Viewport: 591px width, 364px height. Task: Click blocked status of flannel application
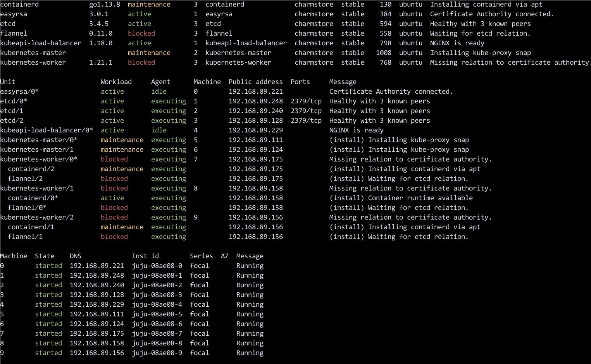click(x=141, y=33)
